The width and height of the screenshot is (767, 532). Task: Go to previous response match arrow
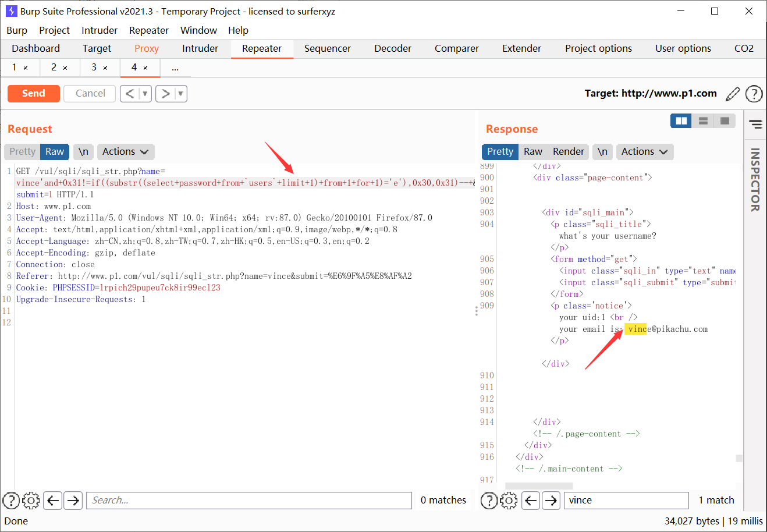(531, 500)
